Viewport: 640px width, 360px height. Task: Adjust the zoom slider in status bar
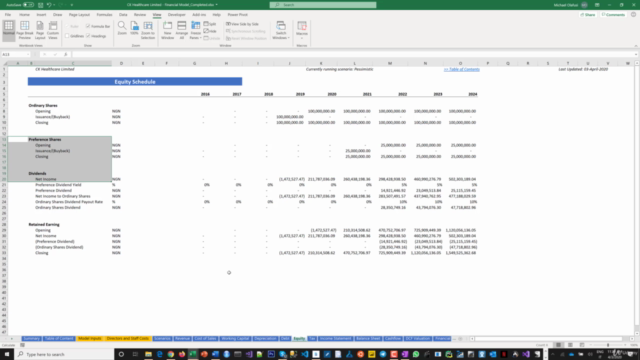[608, 345]
